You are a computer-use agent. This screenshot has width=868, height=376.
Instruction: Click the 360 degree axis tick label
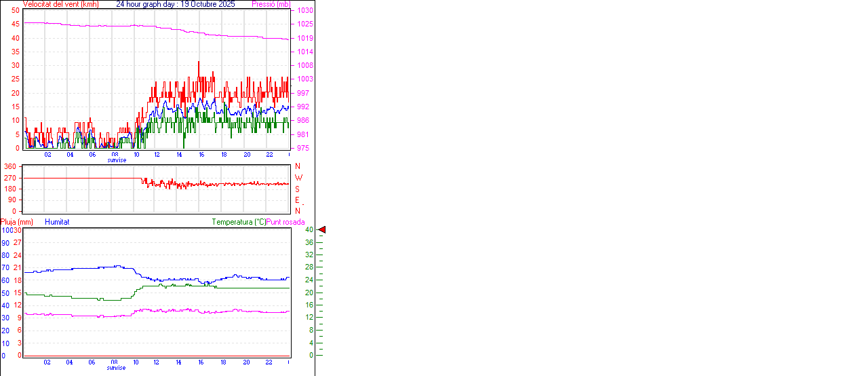pos(10,166)
